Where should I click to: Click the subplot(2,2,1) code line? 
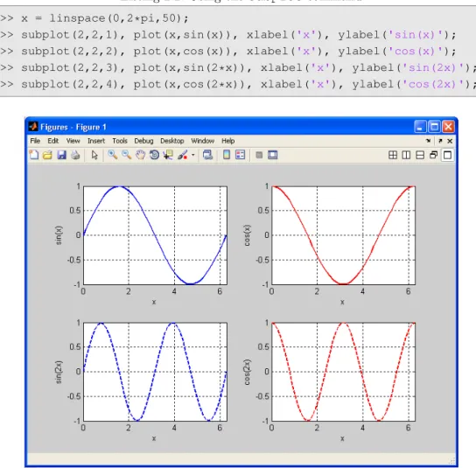228,35
